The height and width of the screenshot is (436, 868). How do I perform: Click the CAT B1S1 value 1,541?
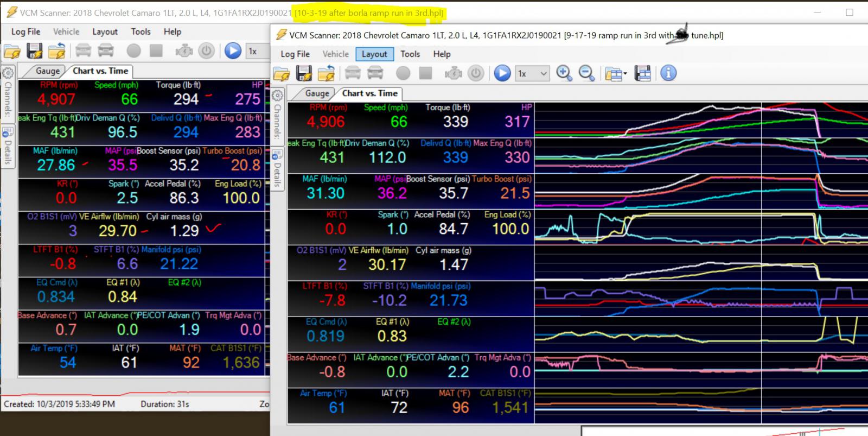pos(510,408)
